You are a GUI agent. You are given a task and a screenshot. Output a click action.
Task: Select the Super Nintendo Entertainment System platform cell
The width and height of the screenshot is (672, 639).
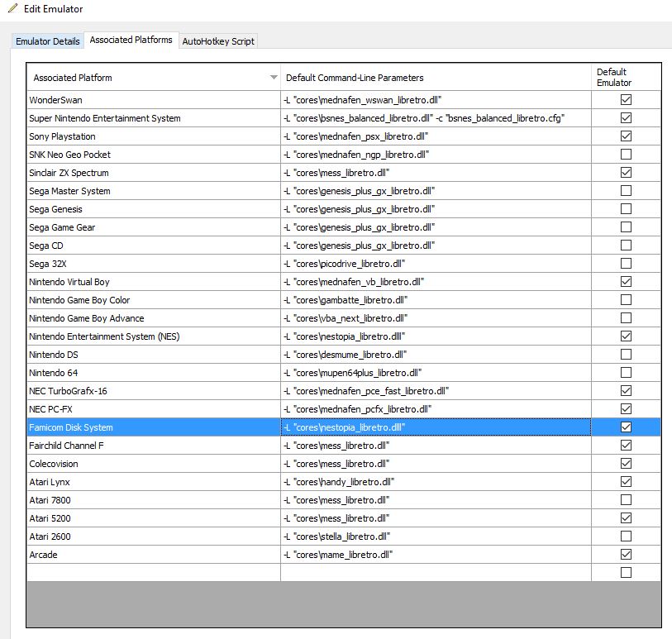pyautogui.click(x=154, y=118)
